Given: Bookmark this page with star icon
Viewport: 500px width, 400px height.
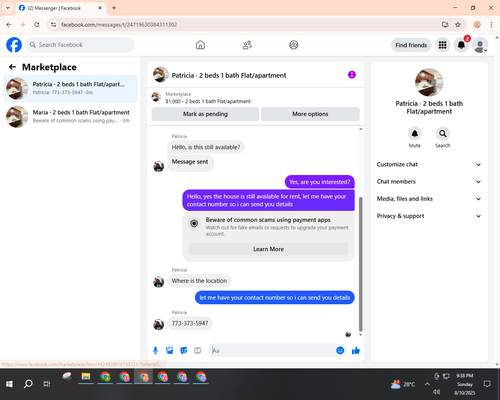Looking at the screenshot, I should 458,25.
